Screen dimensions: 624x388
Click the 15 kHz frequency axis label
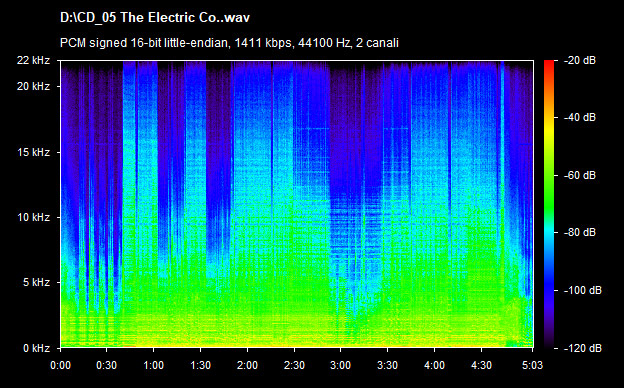coord(33,152)
